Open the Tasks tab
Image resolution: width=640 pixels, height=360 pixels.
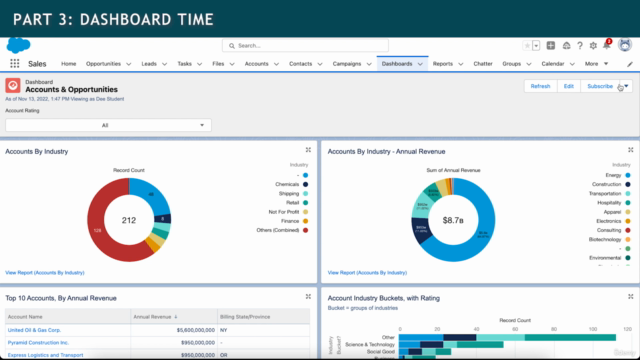tap(184, 64)
